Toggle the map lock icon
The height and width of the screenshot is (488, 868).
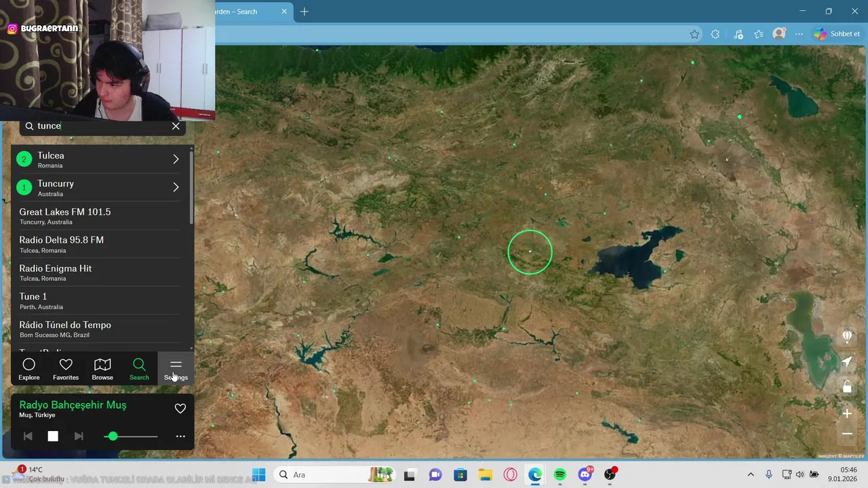(847, 387)
